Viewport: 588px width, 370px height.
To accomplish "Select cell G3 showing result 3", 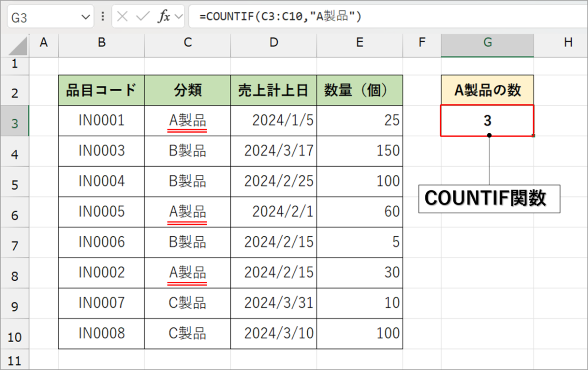I will click(487, 121).
